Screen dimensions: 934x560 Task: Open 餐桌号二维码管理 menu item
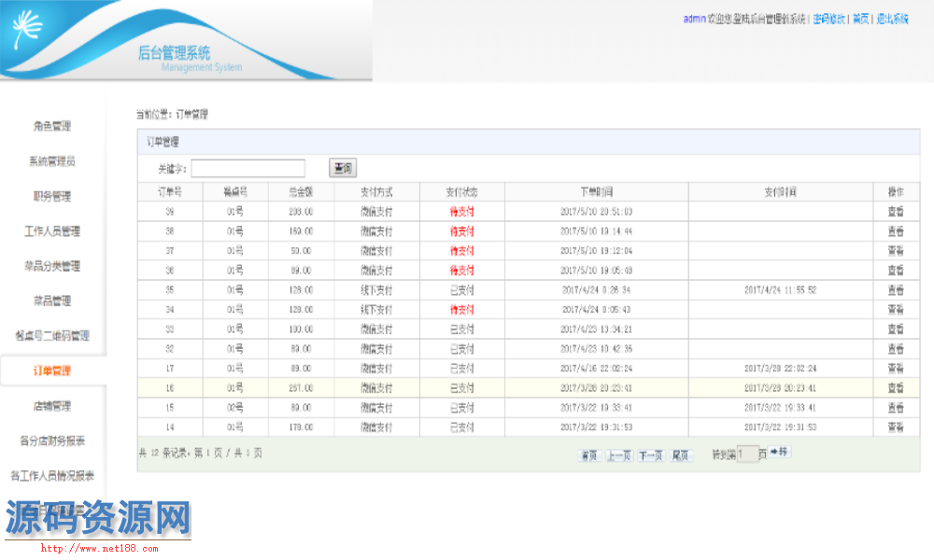pyautogui.click(x=52, y=336)
